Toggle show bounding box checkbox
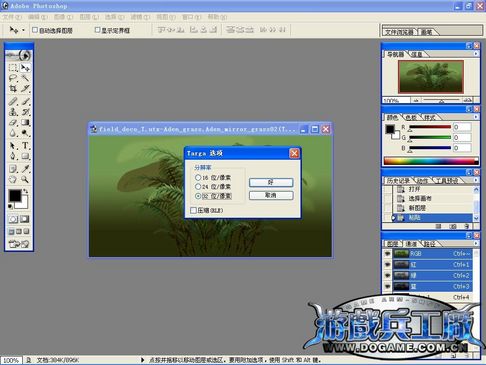This screenshot has height=365, width=486. point(97,30)
